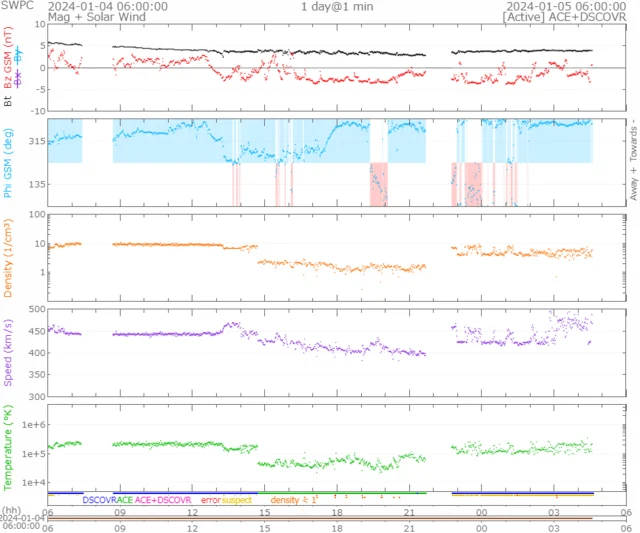Select the '1 day@1 min' time span label
The width and height of the screenshot is (640, 533).
pos(337,7)
